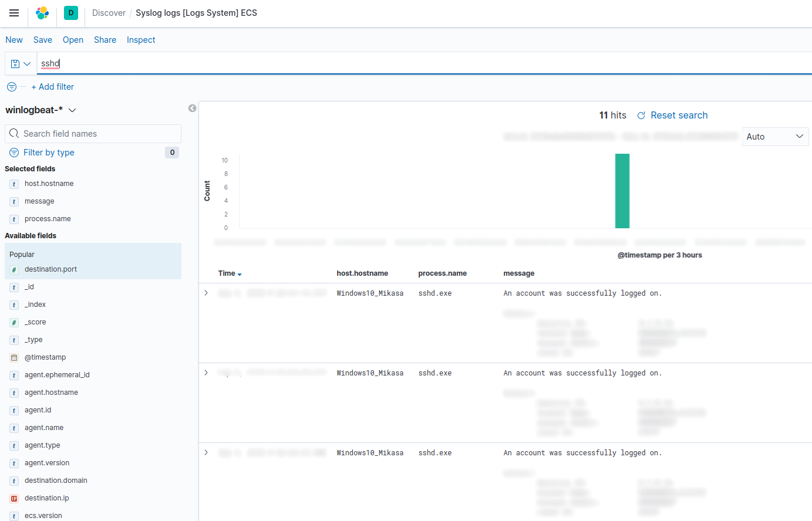
Task: Click Open in the top menu
Action: click(73, 40)
